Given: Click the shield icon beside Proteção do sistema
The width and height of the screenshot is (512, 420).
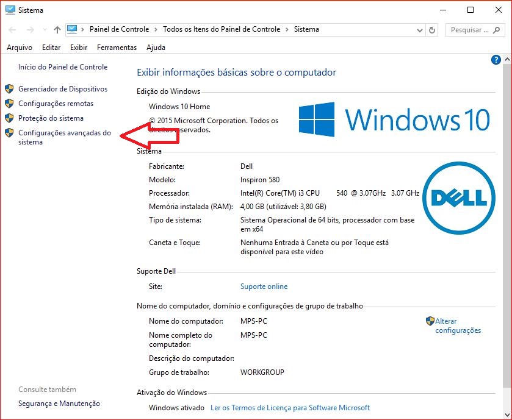Looking at the screenshot, I should [9, 118].
